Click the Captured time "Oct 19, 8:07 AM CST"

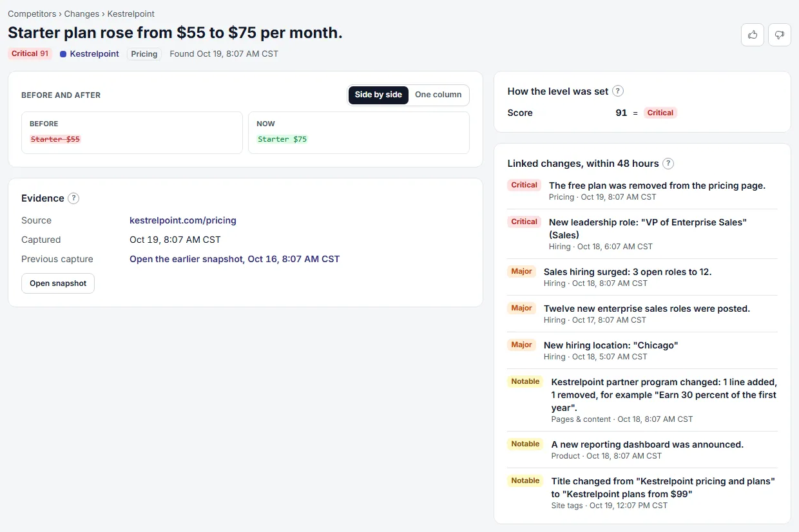(175, 240)
